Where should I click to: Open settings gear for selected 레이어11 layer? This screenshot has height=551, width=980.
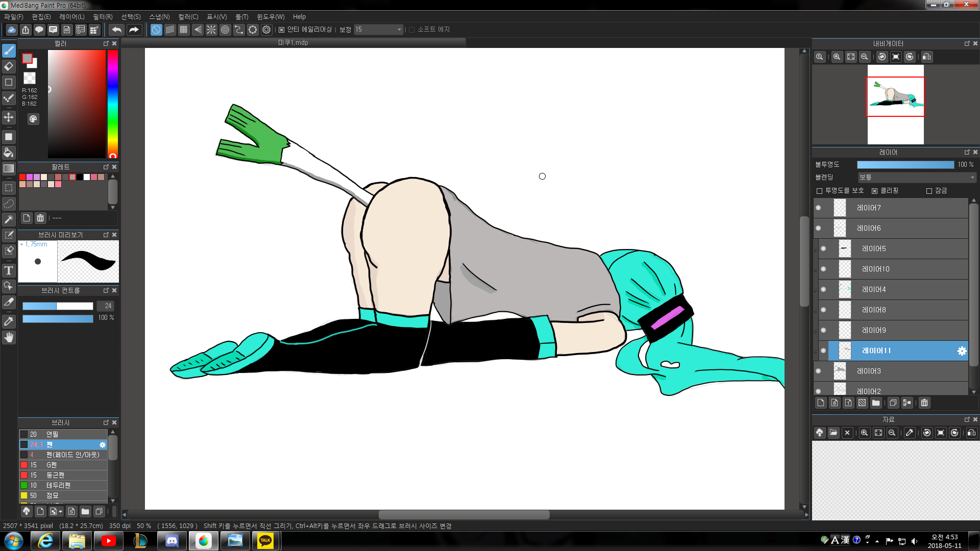click(x=962, y=351)
